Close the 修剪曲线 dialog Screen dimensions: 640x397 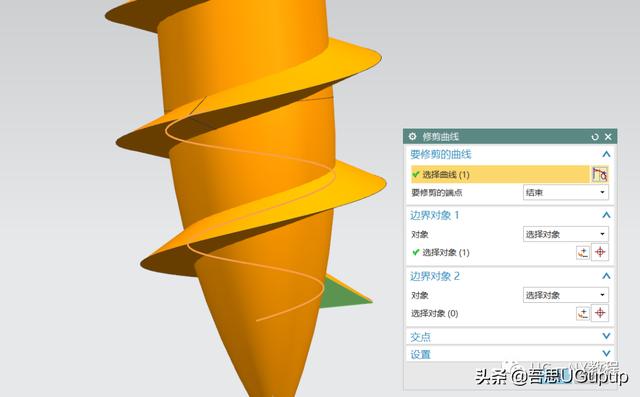pyautogui.click(x=608, y=137)
